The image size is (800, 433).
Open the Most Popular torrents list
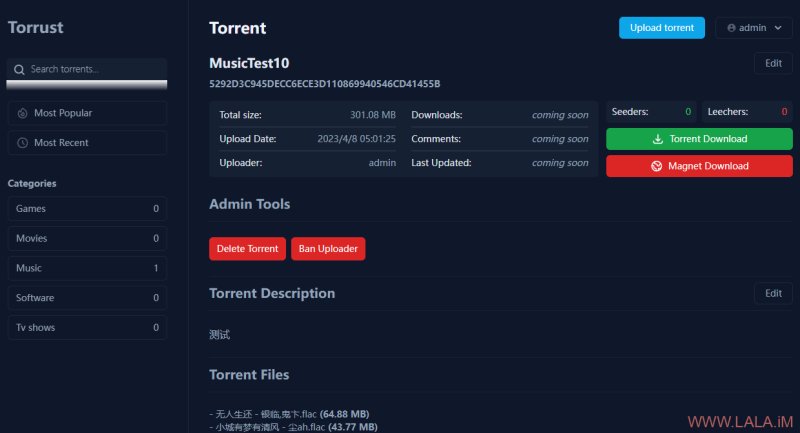click(x=87, y=113)
